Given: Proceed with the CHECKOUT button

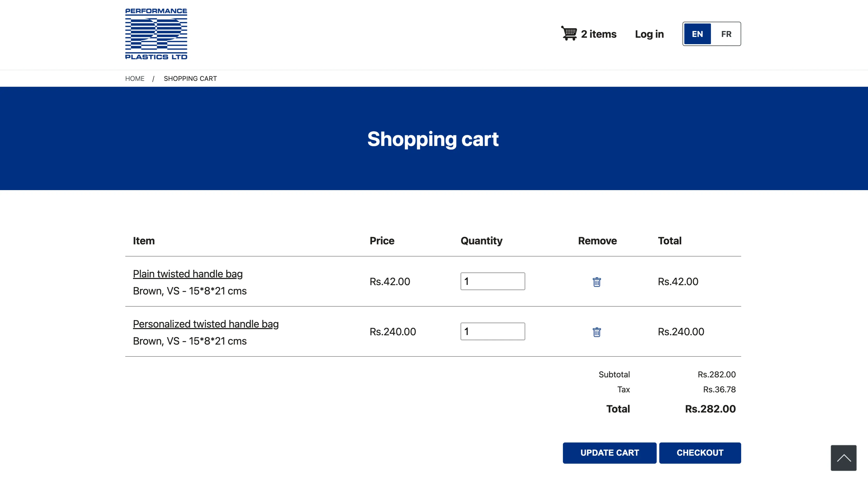Looking at the screenshot, I should pyautogui.click(x=700, y=453).
